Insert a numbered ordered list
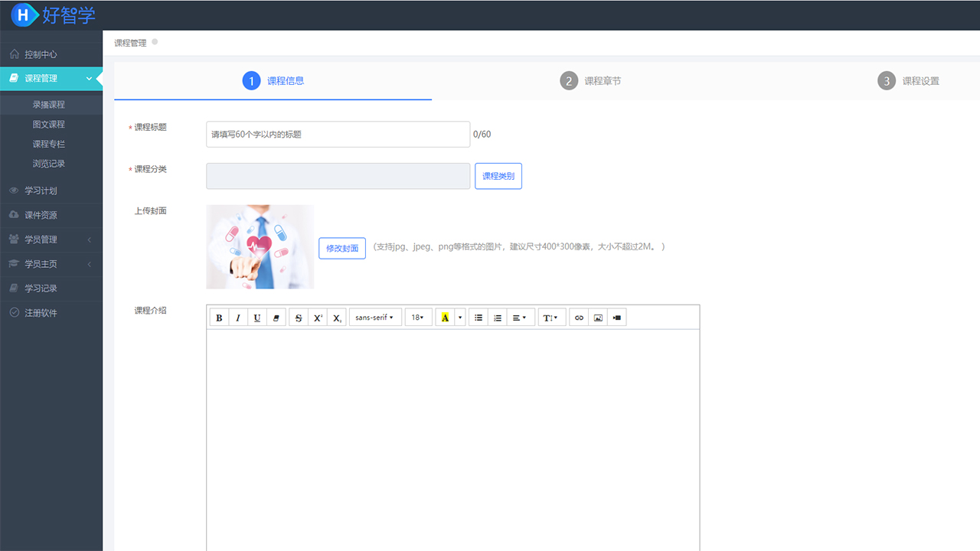Image resolution: width=980 pixels, height=551 pixels. pyautogui.click(x=498, y=318)
